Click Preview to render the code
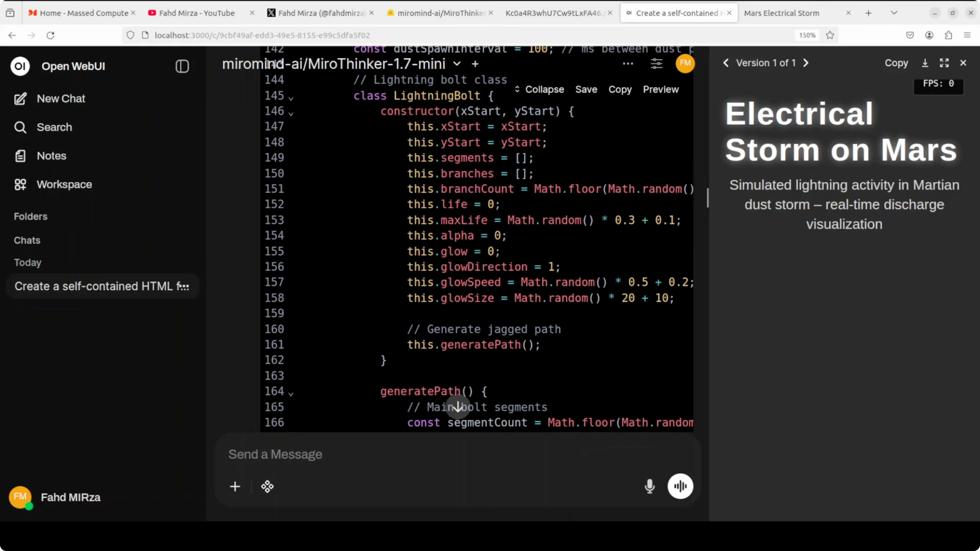980x551 pixels. click(660, 89)
